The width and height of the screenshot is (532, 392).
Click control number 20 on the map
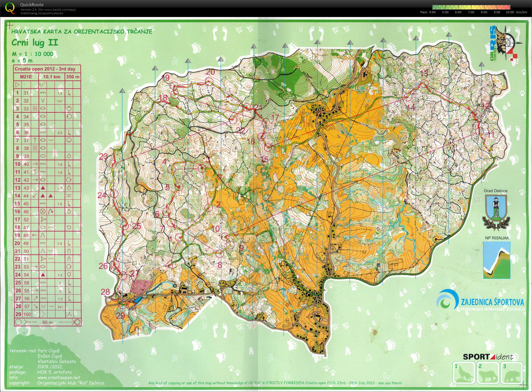click(x=210, y=72)
